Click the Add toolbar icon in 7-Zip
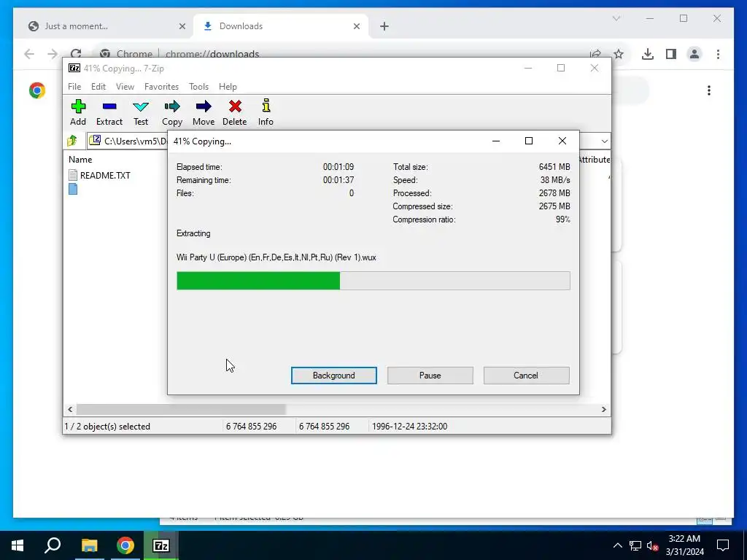 click(78, 112)
